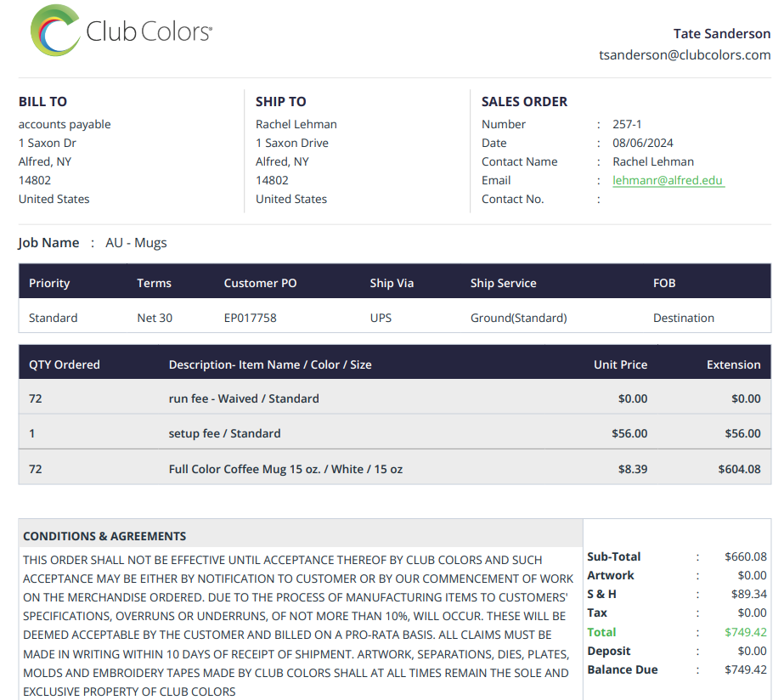Select the S & H amount $89.34
The height and width of the screenshot is (700, 784).
(749, 595)
